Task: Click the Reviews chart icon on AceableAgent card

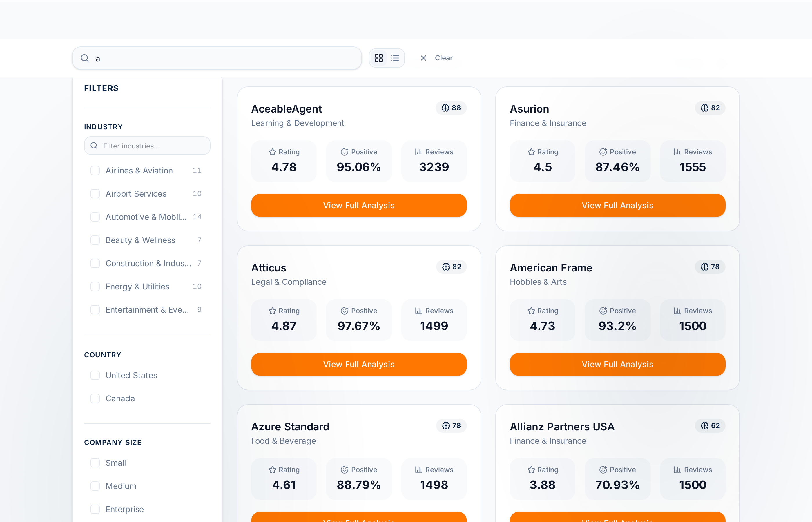Action: [x=419, y=152]
